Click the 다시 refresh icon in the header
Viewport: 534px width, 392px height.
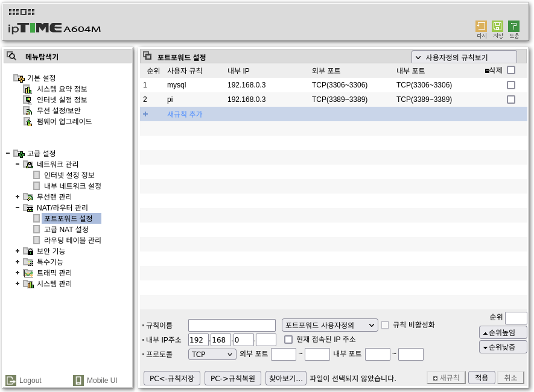(x=481, y=27)
